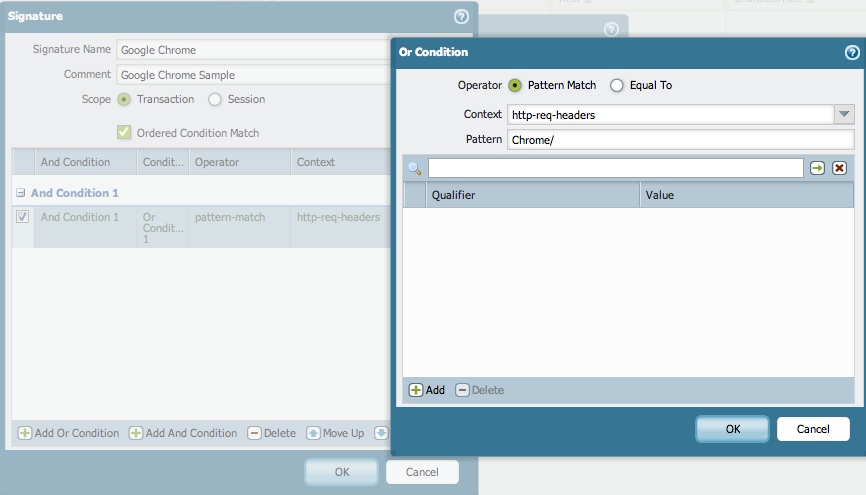866x495 pixels.
Task: Focus the qualifier search box
Action: pos(615,168)
